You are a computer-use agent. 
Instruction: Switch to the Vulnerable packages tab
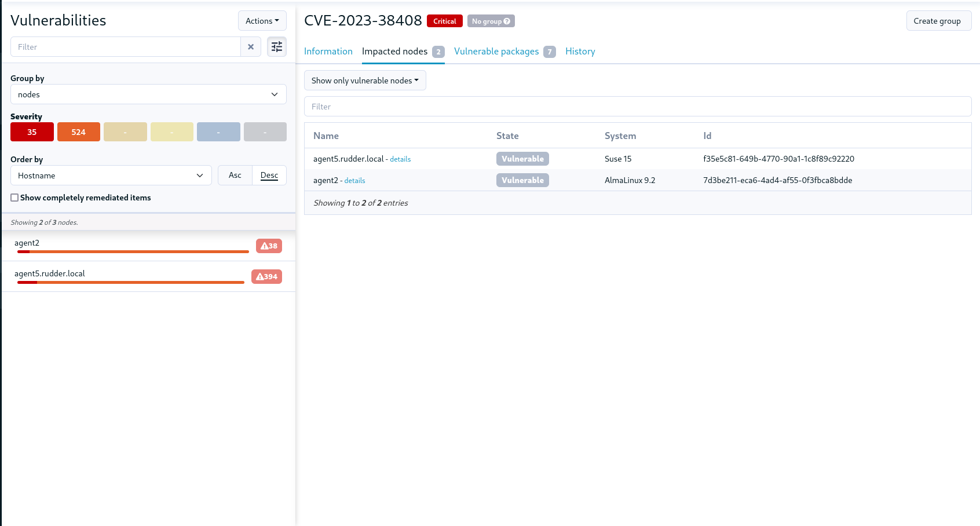[x=496, y=51]
